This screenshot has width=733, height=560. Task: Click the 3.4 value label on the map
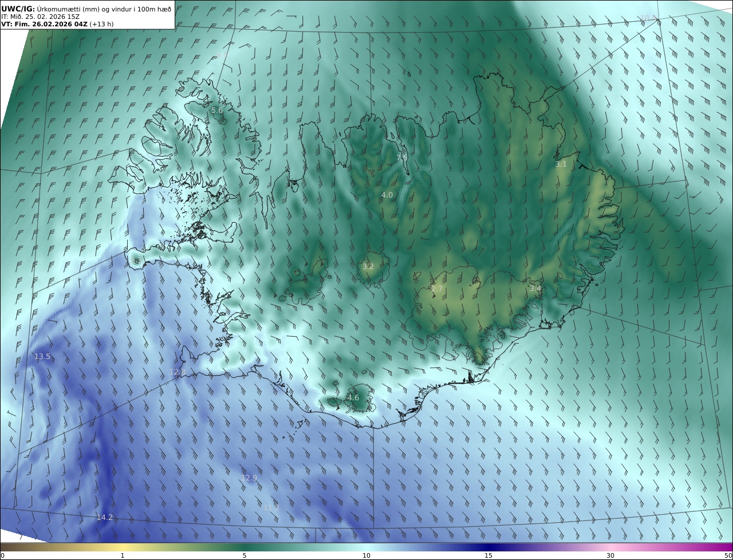pos(535,288)
